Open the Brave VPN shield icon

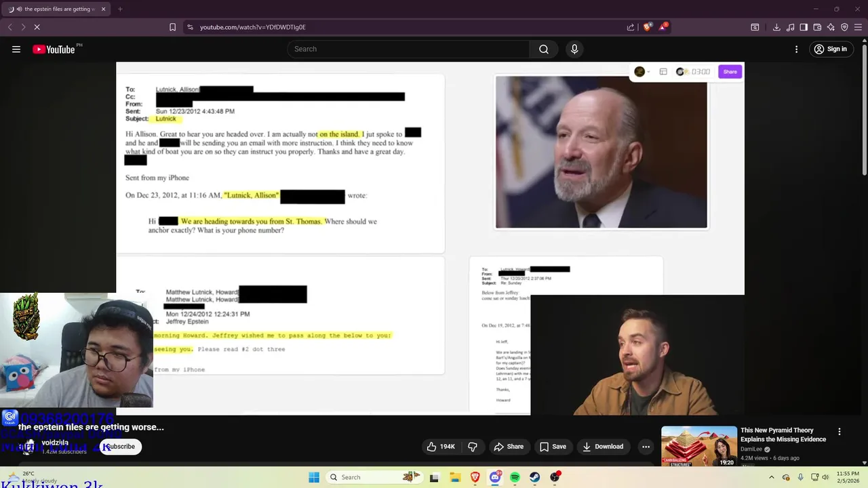click(844, 27)
